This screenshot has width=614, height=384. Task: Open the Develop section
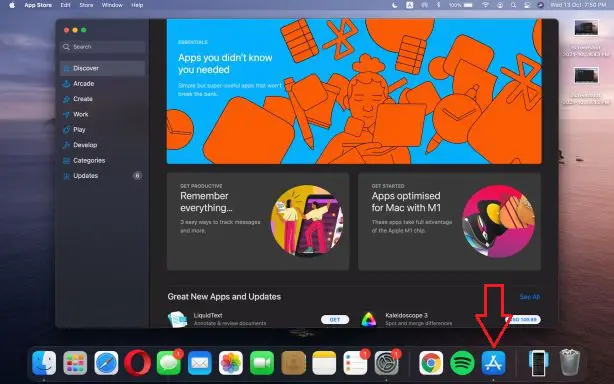(103, 145)
